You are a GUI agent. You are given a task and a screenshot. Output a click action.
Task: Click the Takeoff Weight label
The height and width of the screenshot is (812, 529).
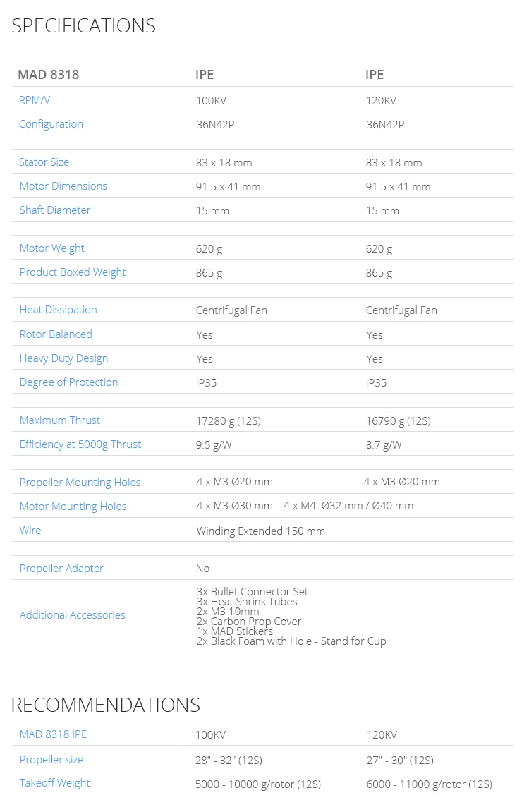pyautogui.click(x=54, y=783)
